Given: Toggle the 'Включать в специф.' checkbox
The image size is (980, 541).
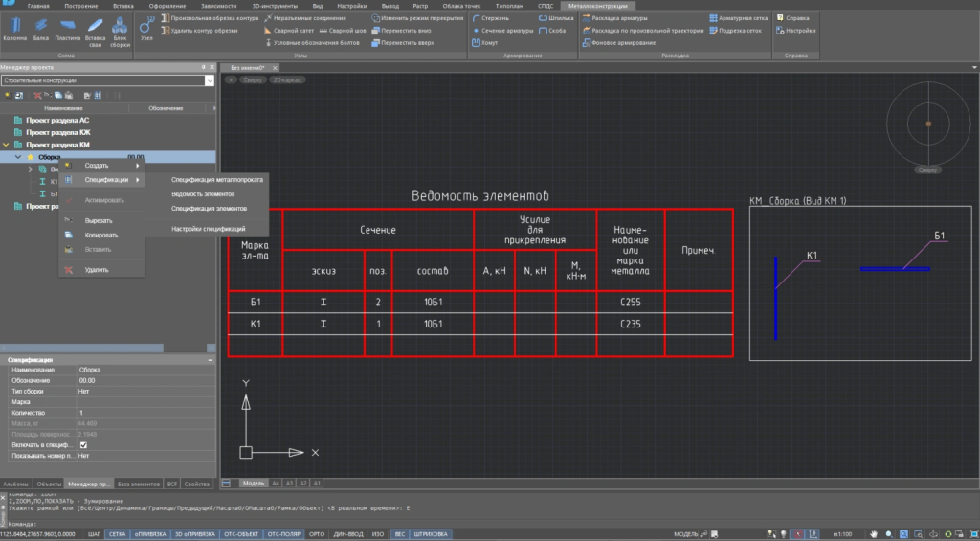Looking at the screenshot, I should coord(84,444).
